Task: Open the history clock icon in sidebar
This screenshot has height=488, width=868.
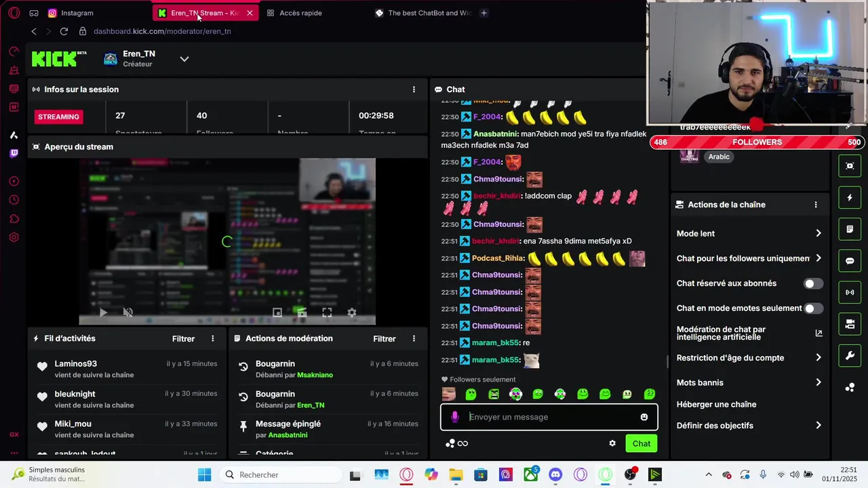Action: (x=14, y=200)
